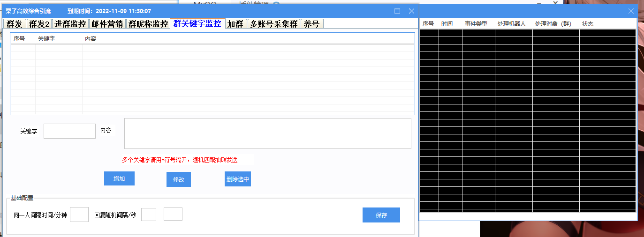Open the 加群 tab

point(235,24)
